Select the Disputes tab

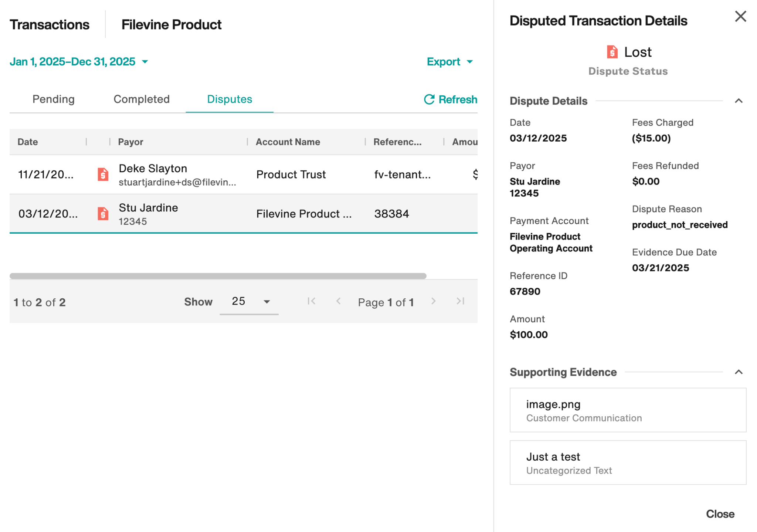point(230,99)
